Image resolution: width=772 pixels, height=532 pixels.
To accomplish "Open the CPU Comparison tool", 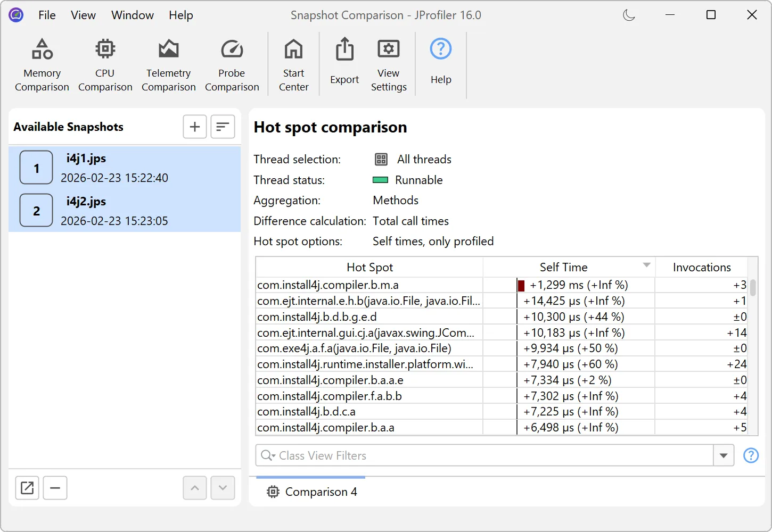I will point(105,64).
